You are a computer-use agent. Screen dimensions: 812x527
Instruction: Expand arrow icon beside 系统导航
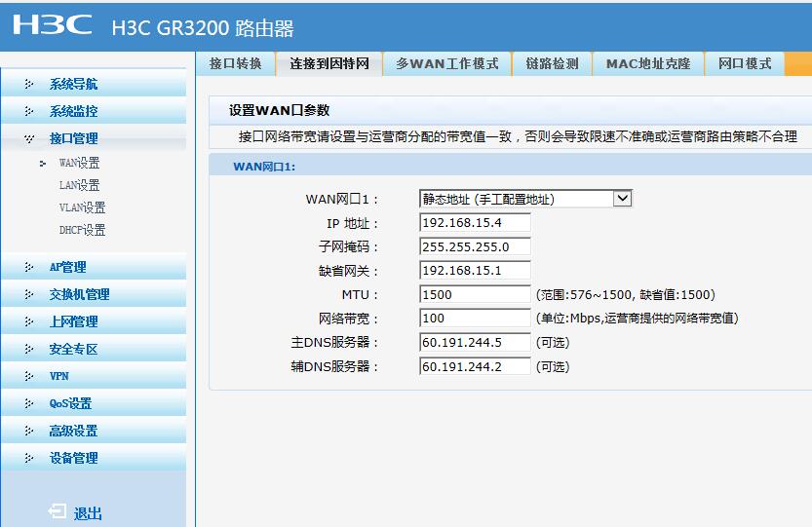pyautogui.click(x=29, y=84)
